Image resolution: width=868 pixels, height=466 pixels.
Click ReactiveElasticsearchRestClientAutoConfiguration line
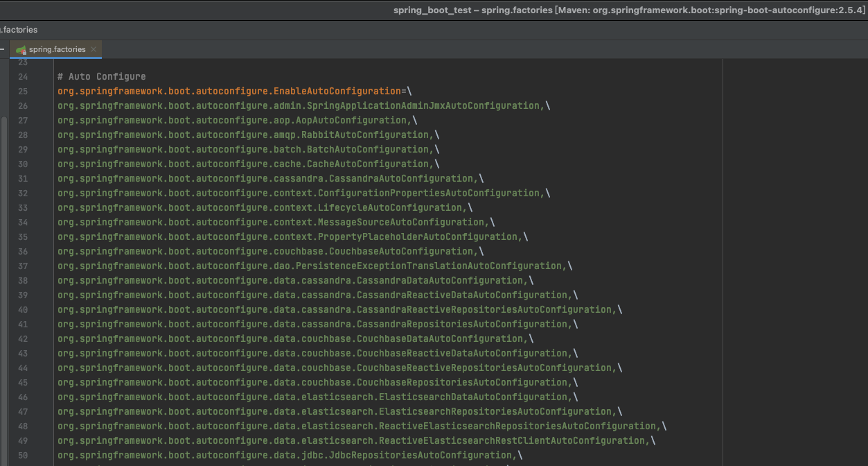point(357,440)
